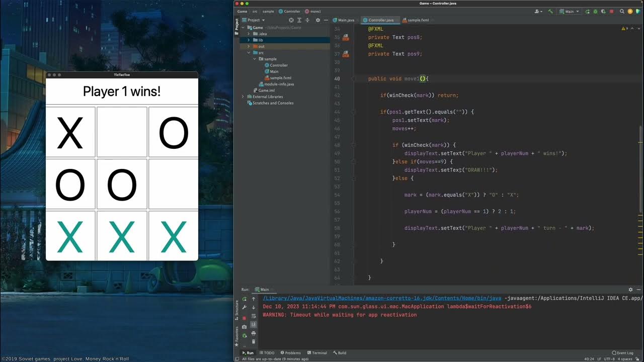Open the Problems tool window
This screenshot has width=644, height=362.
coord(290,353)
